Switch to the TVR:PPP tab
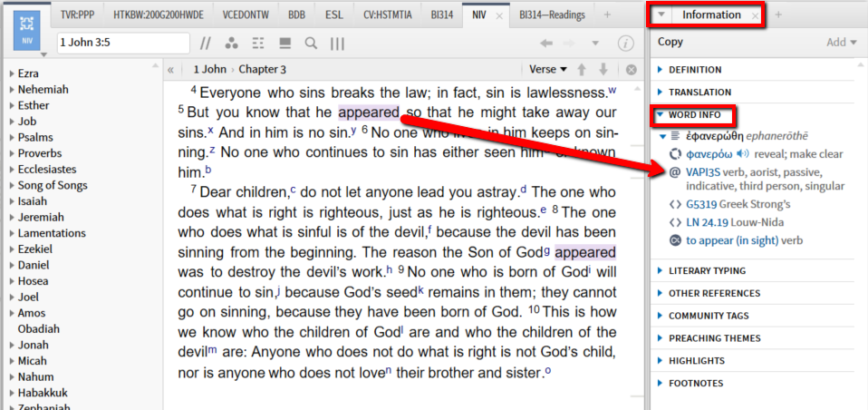The width and height of the screenshot is (868, 410). 77,15
